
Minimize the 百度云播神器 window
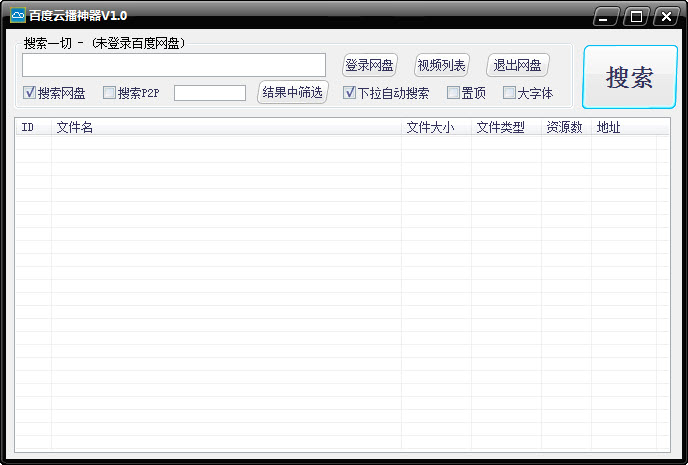click(x=606, y=17)
